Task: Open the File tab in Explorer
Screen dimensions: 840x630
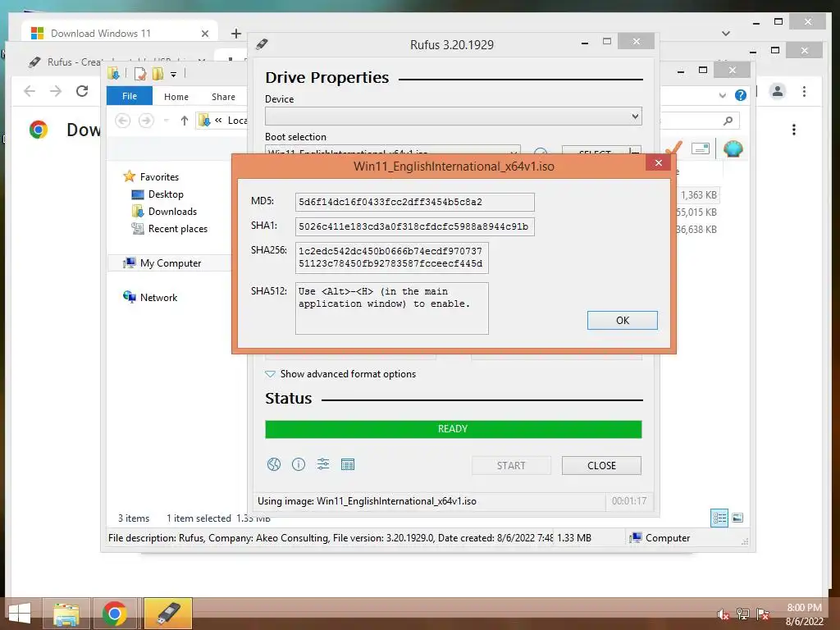Action: (x=130, y=96)
